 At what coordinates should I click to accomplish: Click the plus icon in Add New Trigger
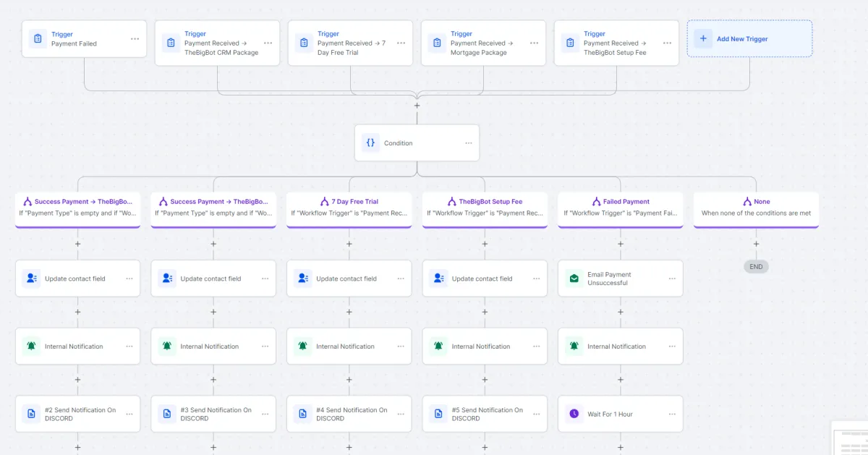[x=703, y=39]
